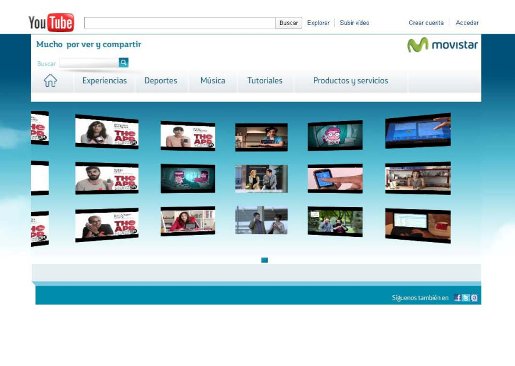Click the Crear cuenta link
This screenshot has height=366, width=515.
426,23
